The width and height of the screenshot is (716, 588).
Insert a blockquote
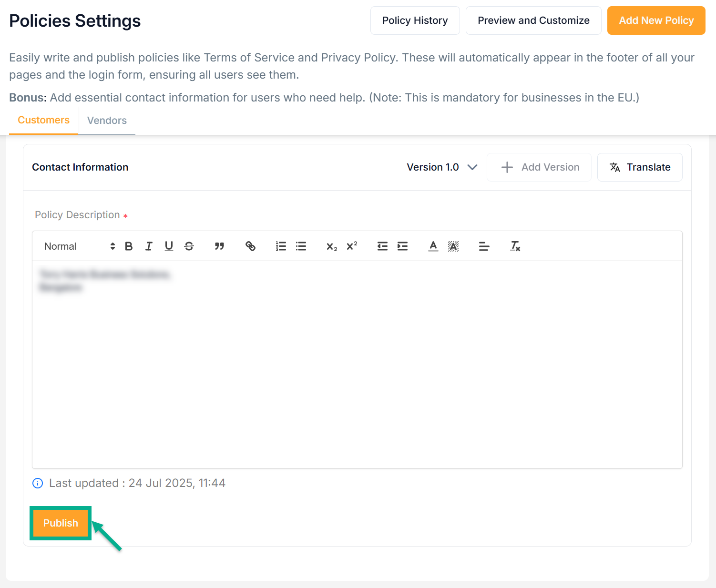219,246
